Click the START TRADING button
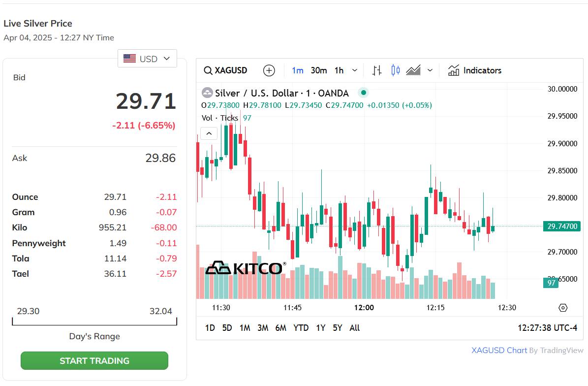 (x=94, y=360)
